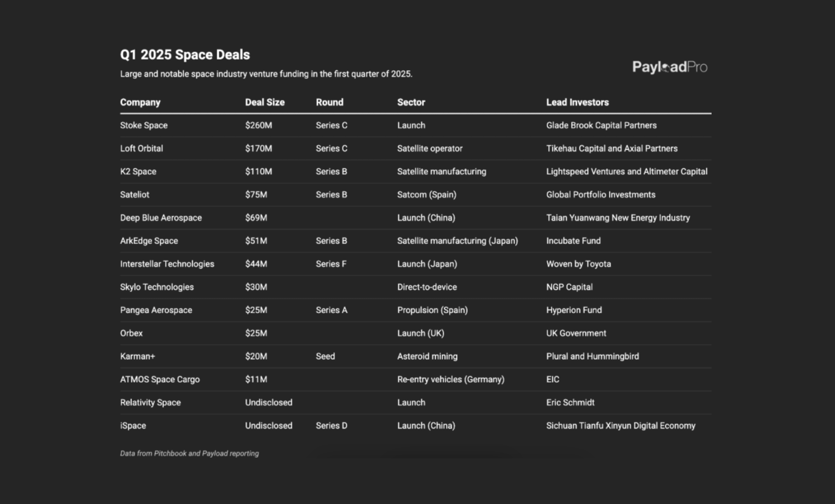Select the iSpace company cell
The height and width of the screenshot is (504, 835).
coord(133,426)
